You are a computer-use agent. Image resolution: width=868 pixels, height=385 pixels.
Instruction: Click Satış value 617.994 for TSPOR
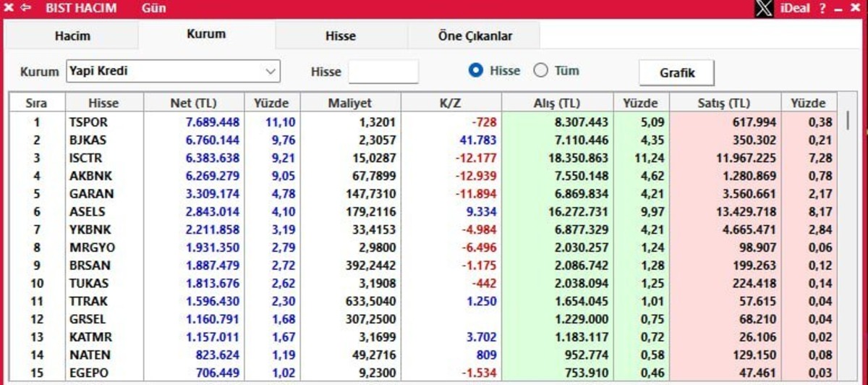(755, 122)
